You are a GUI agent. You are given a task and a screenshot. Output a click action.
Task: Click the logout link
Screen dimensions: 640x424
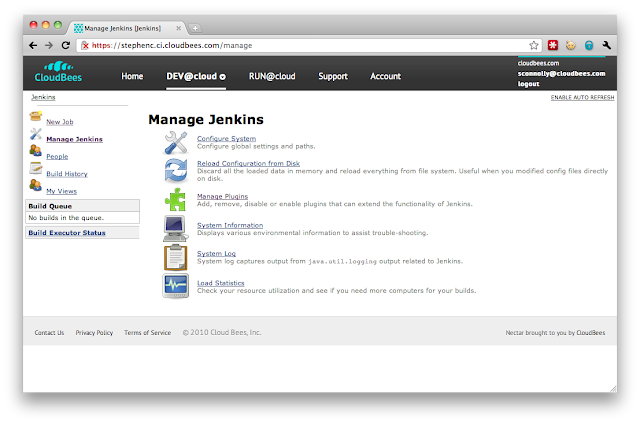528,84
